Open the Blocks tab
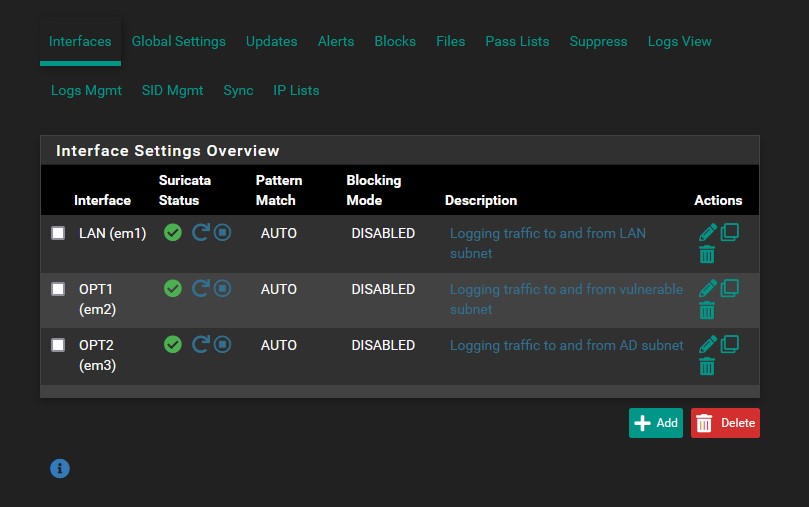 395,41
